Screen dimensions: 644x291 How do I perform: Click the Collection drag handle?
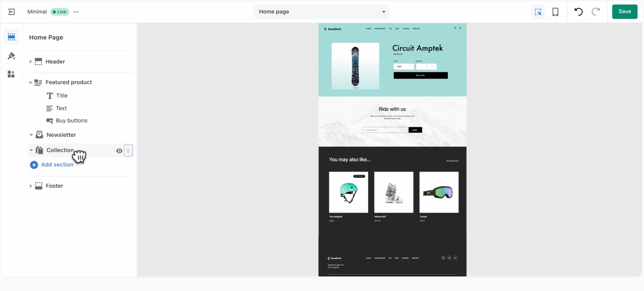click(128, 151)
